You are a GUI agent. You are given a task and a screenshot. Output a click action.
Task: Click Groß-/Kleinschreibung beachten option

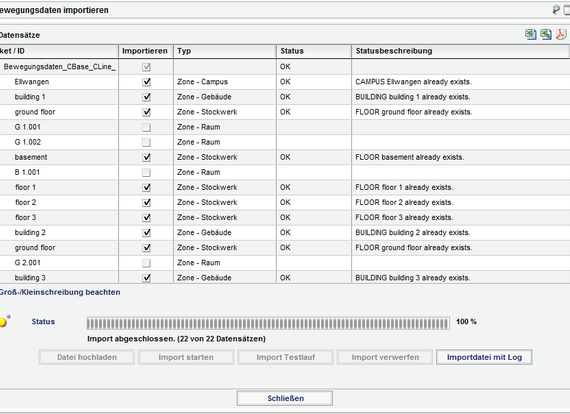tap(60, 292)
